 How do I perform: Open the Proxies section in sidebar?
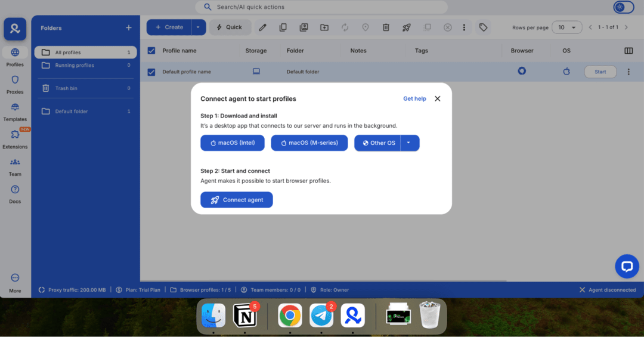(15, 84)
